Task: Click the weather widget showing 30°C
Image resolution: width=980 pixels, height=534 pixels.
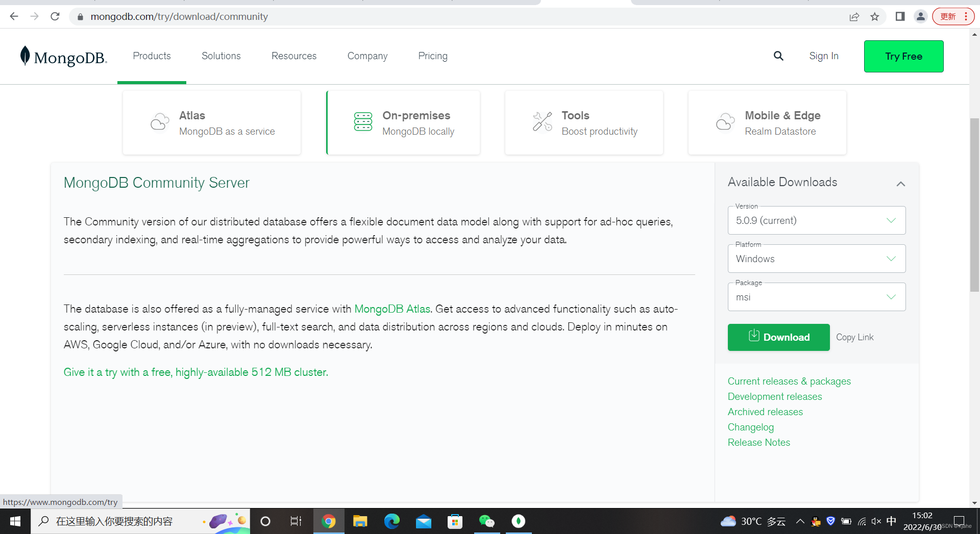Action: (753, 521)
